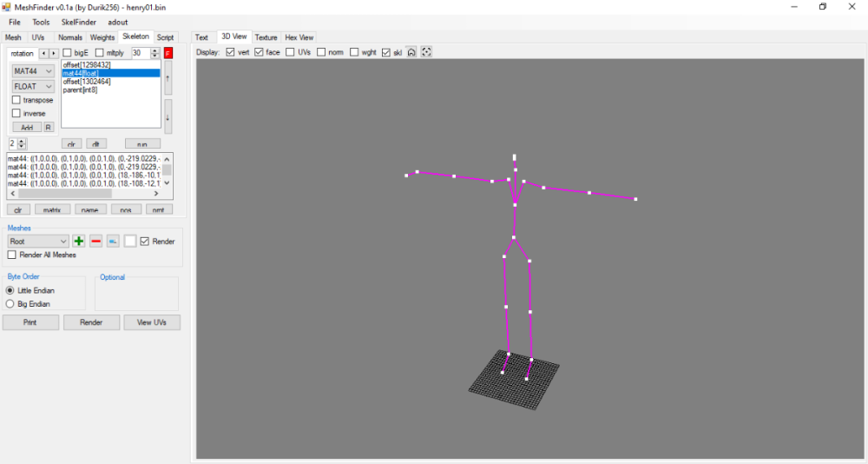
Task: Click the home view reset icon
Action: pyautogui.click(x=411, y=52)
